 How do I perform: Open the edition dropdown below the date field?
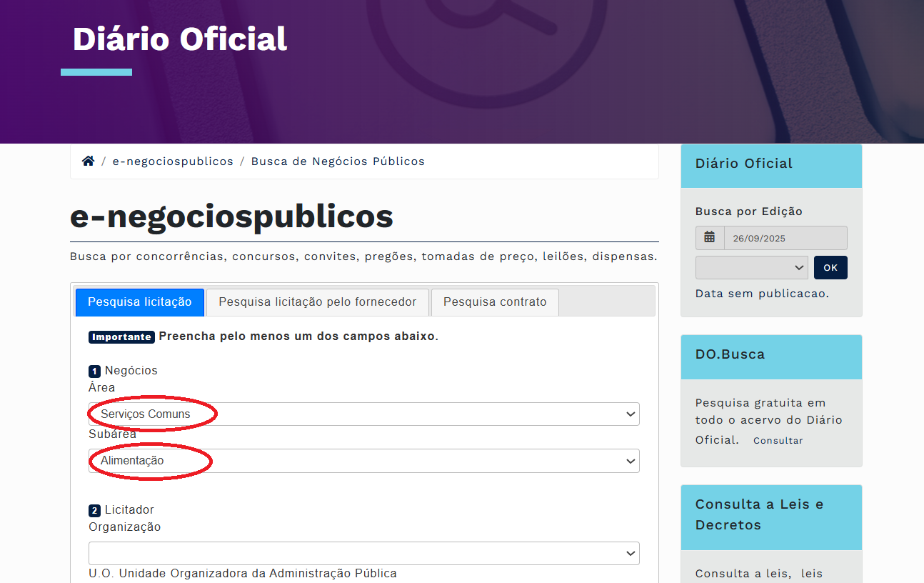click(751, 267)
